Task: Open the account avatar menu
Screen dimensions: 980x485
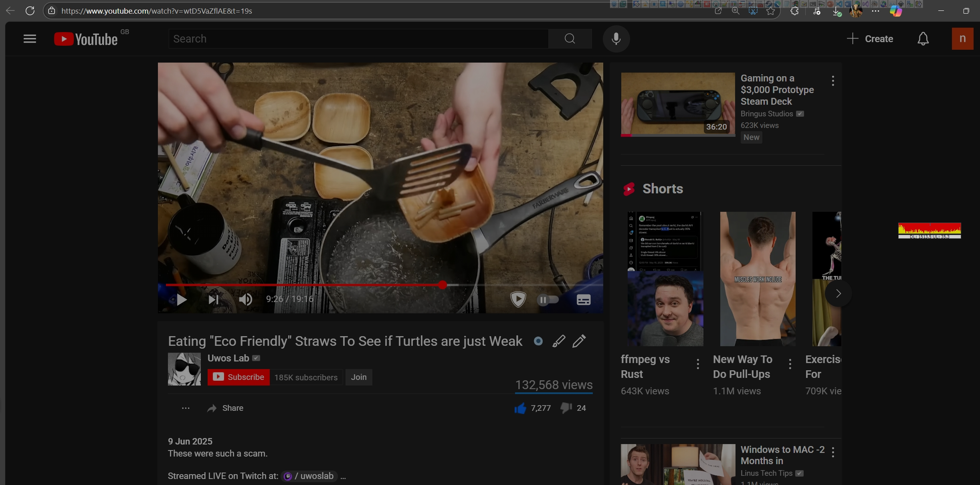Action: [x=962, y=39]
